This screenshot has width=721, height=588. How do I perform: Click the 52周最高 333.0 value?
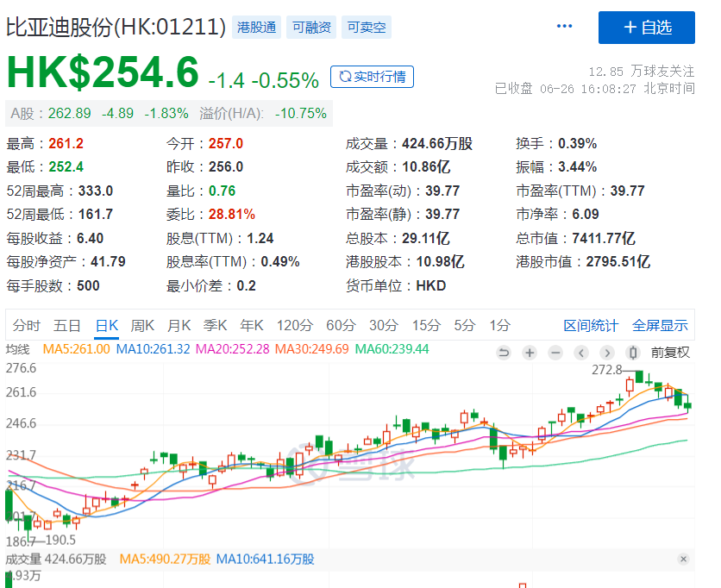[95, 191]
